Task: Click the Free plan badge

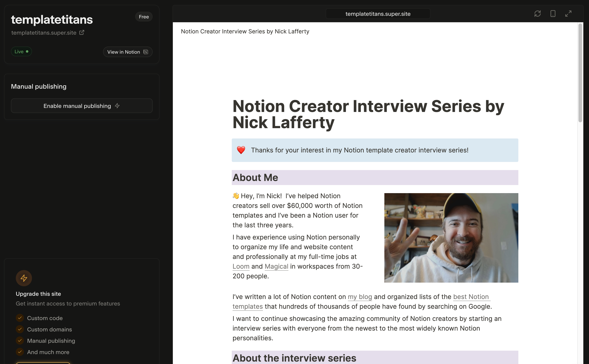Action: (x=144, y=17)
